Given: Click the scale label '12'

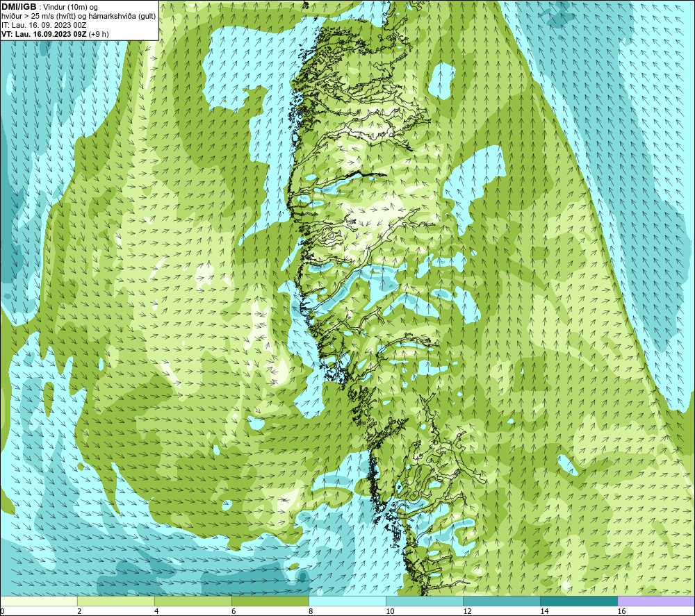Looking at the screenshot, I should [x=467, y=612].
